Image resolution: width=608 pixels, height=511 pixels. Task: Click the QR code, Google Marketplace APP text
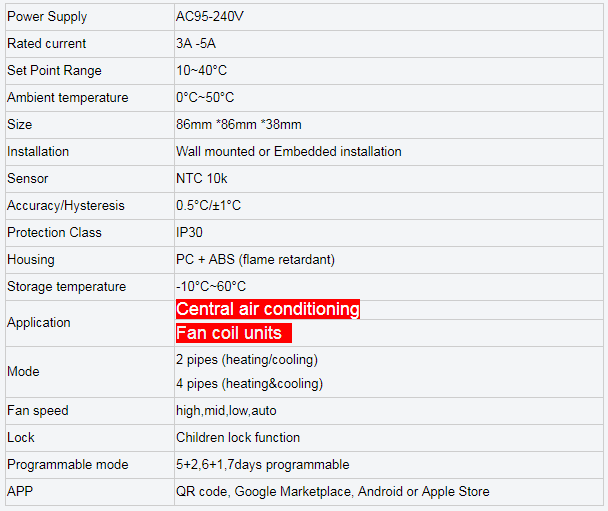coord(332,492)
